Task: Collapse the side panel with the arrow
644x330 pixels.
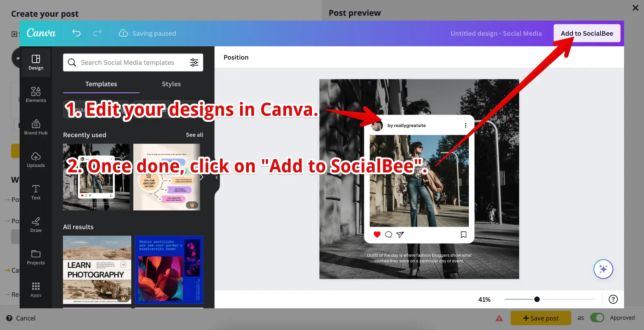Action: pyautogui.click(x=217, y=178)
